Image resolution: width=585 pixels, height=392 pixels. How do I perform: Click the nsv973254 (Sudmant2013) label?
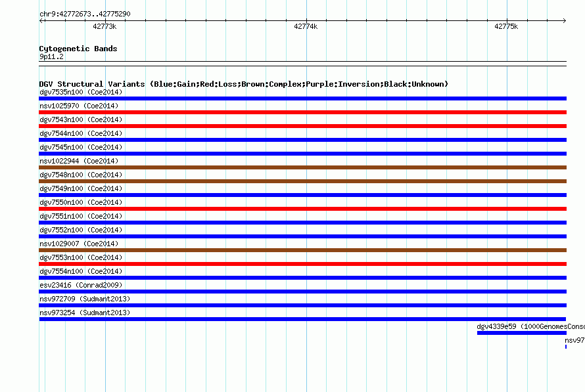tap(85, 313)
